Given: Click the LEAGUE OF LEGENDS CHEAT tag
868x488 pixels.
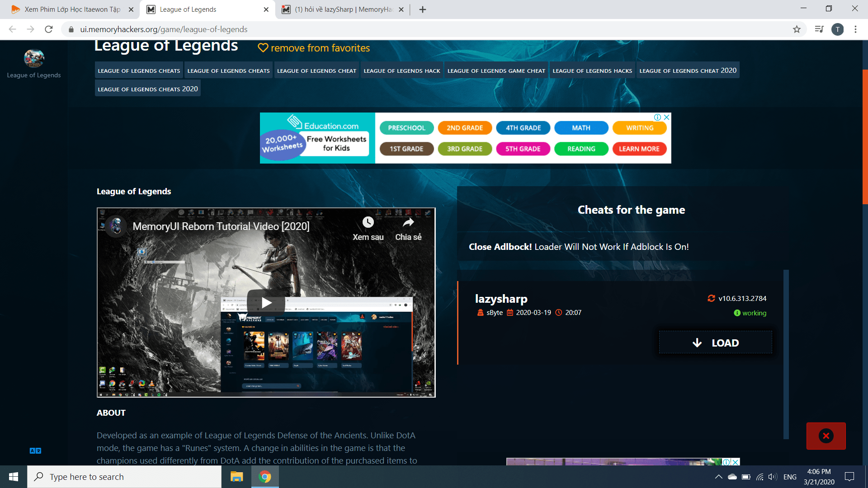Looking at the screenshot, I should pyautogui.click(x=316, y=70).
